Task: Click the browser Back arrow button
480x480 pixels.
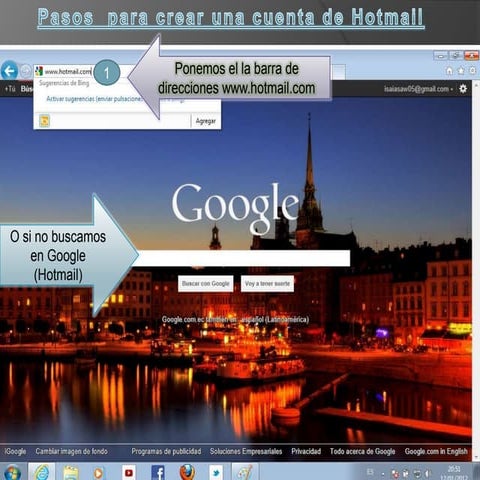Action: [9, 71]
